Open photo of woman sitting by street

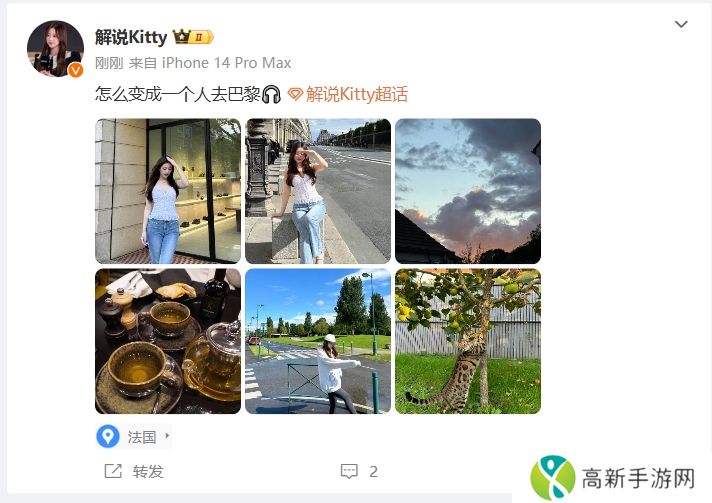(x=318, y=191)
